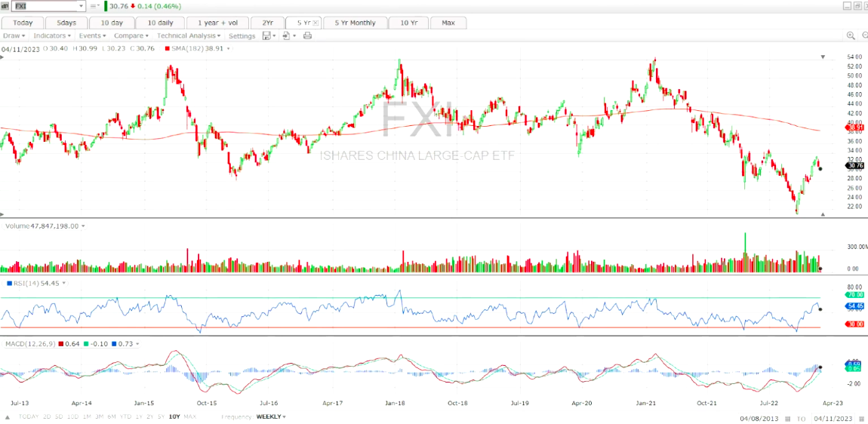Select the 1Y range button
The image size is (868, 424).
(140, 416)
